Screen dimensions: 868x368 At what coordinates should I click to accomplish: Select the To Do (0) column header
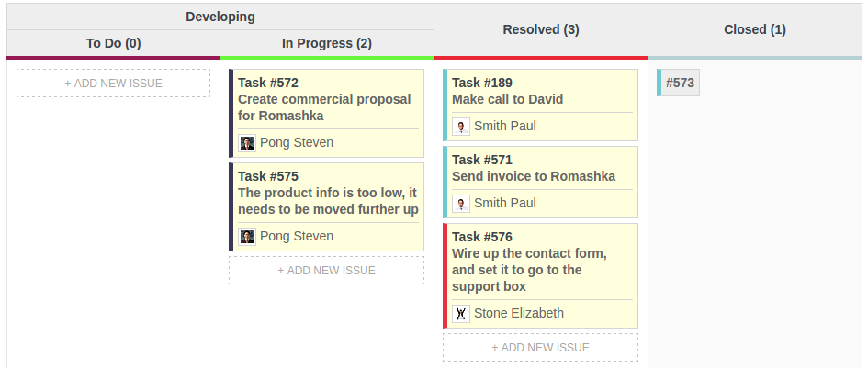pos(113,43)
